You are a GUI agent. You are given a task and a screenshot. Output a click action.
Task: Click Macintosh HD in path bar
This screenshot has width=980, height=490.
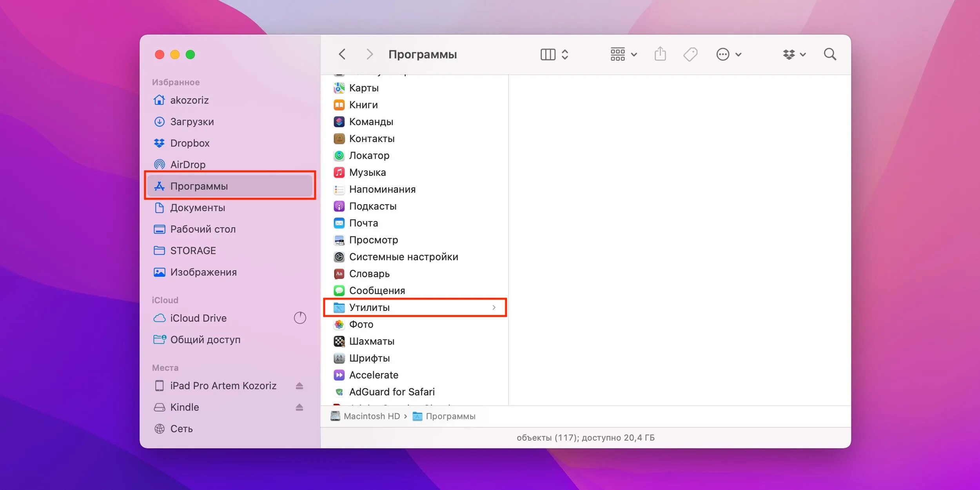pos(371,416)
